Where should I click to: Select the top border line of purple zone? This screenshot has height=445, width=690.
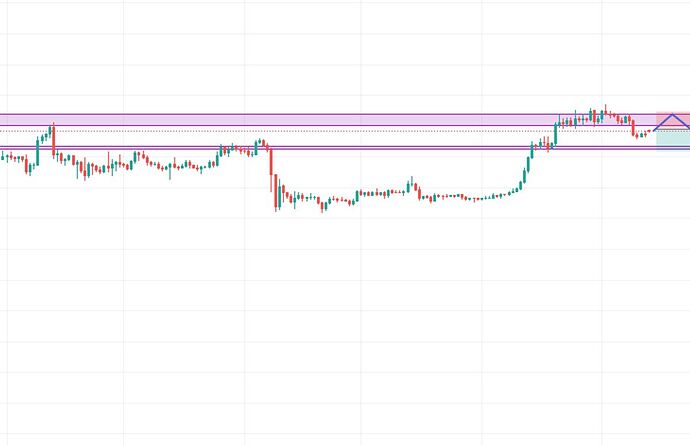click(300, 114)
